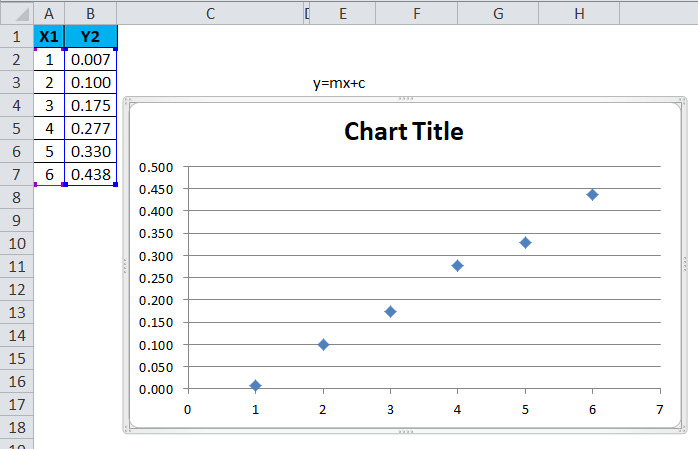Click cell with y=mx+c text
Viewport: 698px width, 449px height.
click(339, 83)
